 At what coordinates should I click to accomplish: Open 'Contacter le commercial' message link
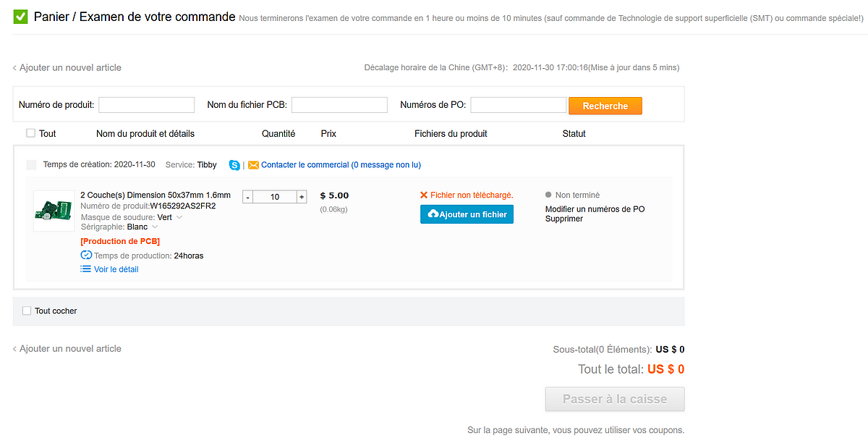[341, 165]
